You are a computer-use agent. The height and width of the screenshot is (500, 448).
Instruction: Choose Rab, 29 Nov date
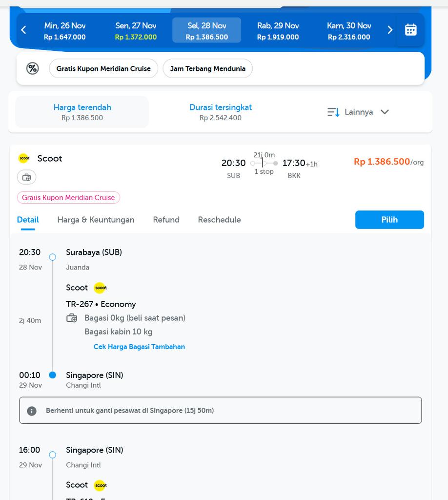pos(278,31)
